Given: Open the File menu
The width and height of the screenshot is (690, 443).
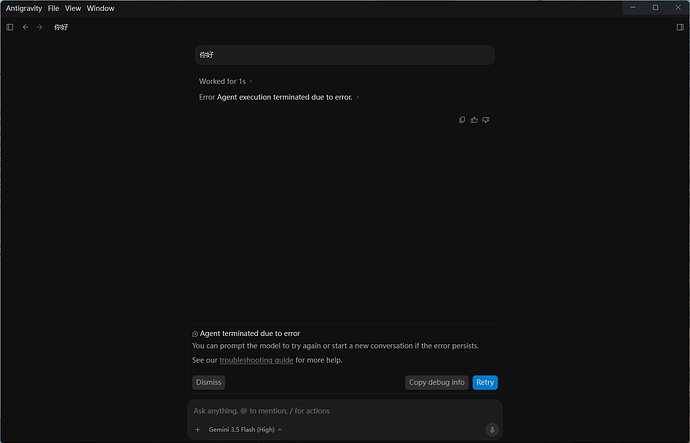Looking at the screenshot, I should (53, 8).
